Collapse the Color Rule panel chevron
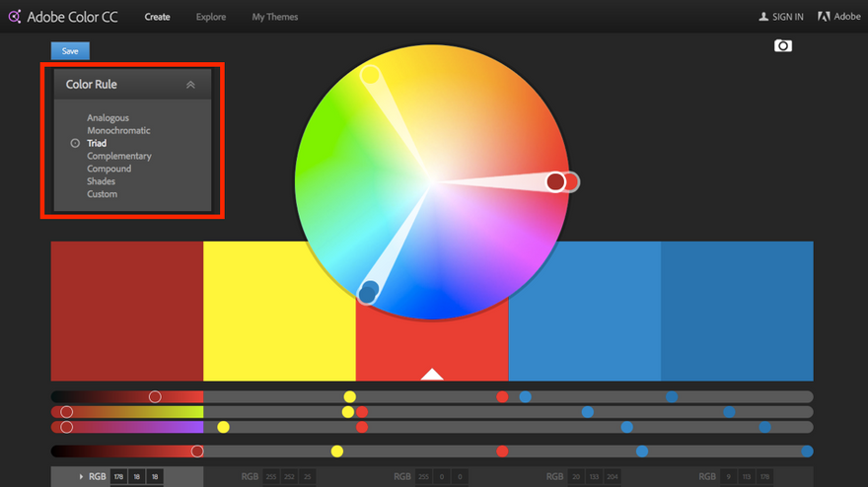This screenshot has width=868, height=487. [x=190, y=85]
